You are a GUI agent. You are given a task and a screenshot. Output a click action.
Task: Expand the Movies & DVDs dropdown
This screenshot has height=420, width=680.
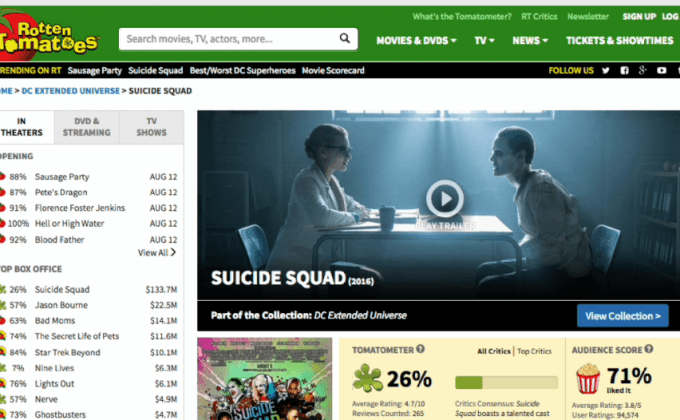coord(416,41)
